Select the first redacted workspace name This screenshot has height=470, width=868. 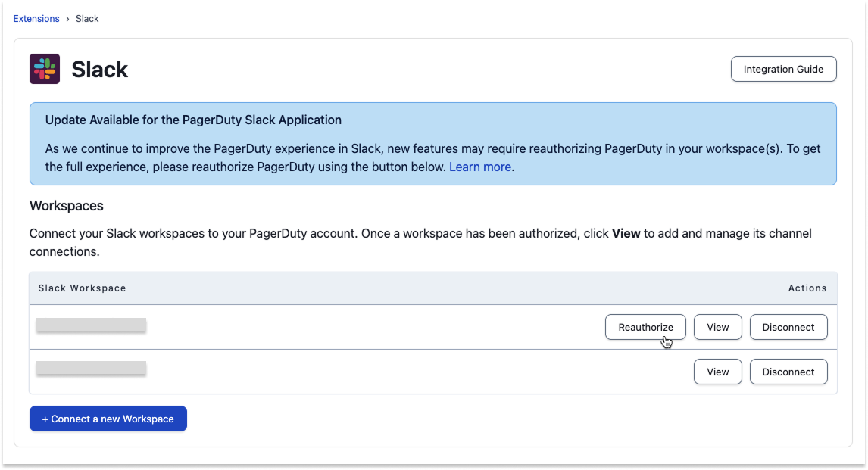click(x=92, y=325)
